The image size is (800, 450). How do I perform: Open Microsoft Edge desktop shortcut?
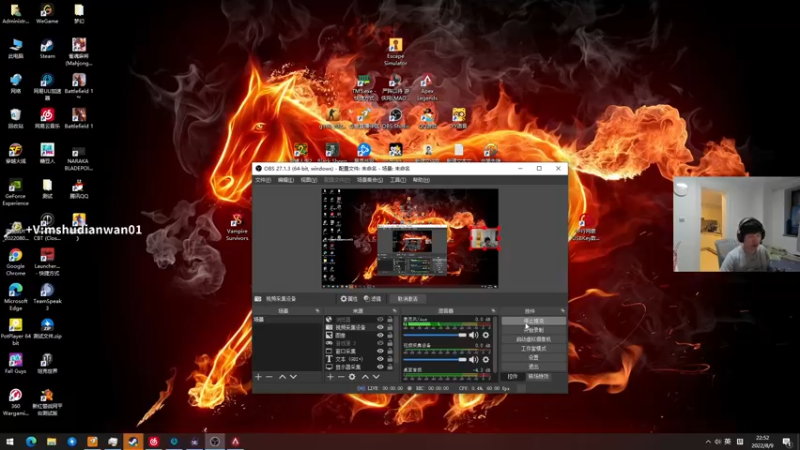pyautogui.click(x=15, y=296)
